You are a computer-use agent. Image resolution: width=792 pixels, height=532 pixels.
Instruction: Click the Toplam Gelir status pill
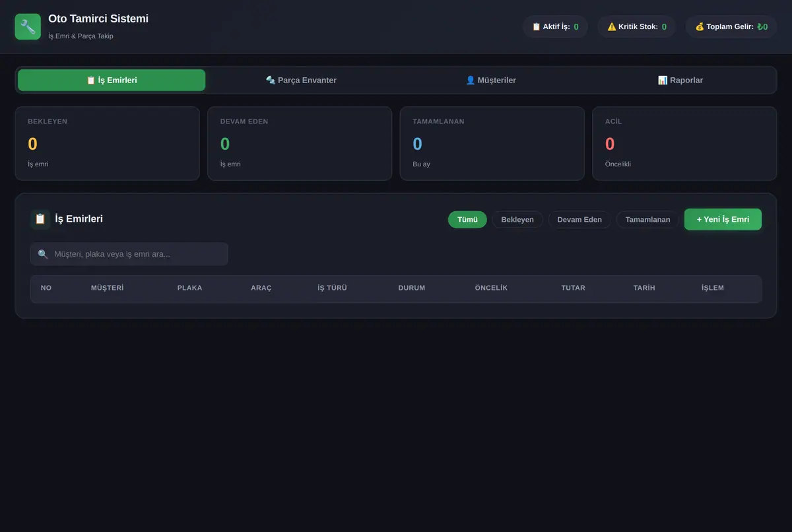tap(731, 27)
